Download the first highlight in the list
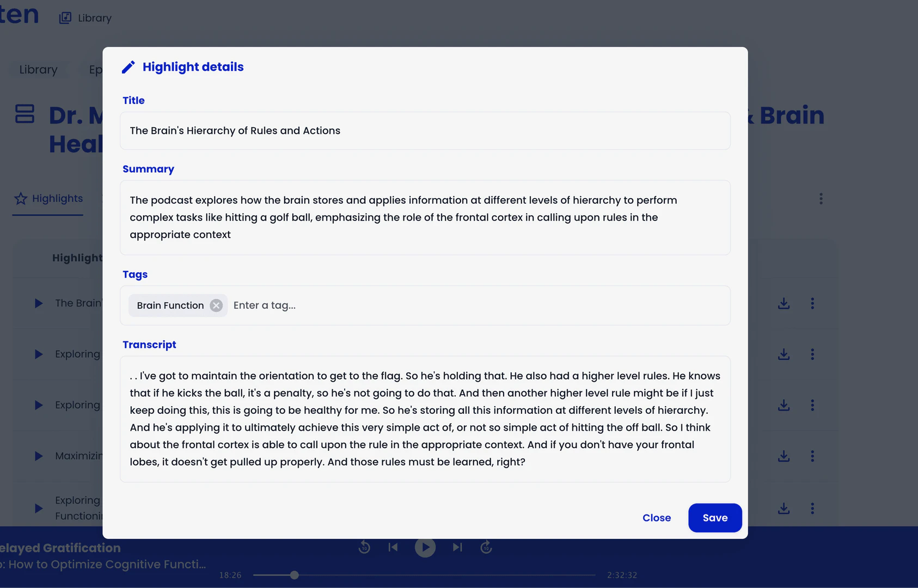The width and height of the screenshot is (918, 588). point(784,303)
